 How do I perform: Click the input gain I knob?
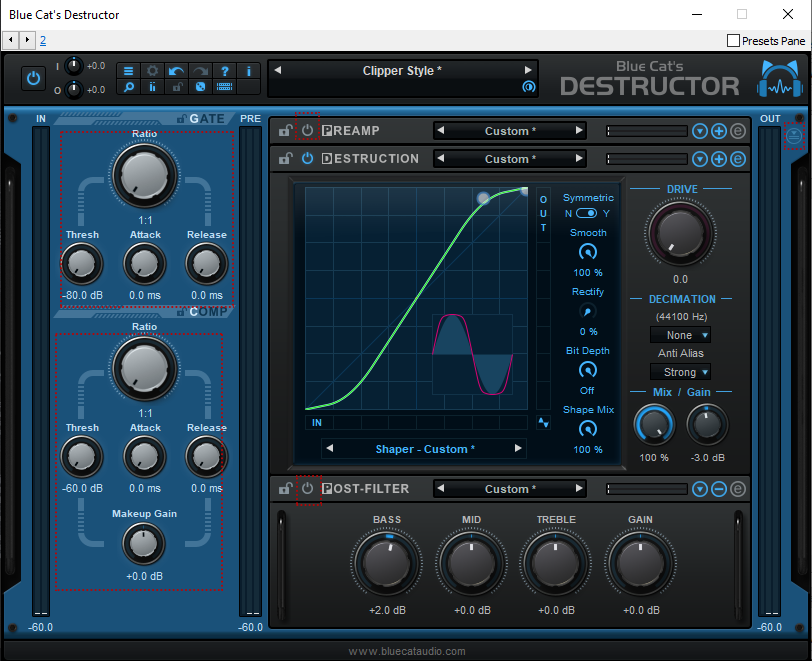[x=74, y=66]
